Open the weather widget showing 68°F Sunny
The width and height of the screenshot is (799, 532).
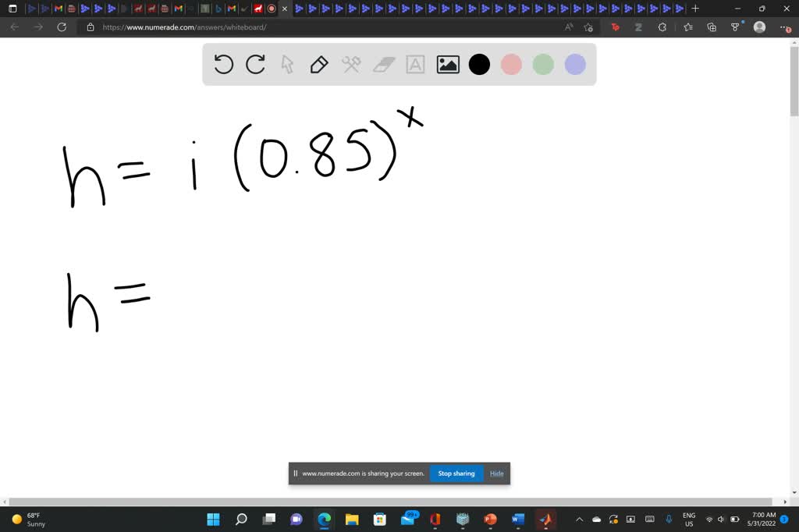coord(29,520)
